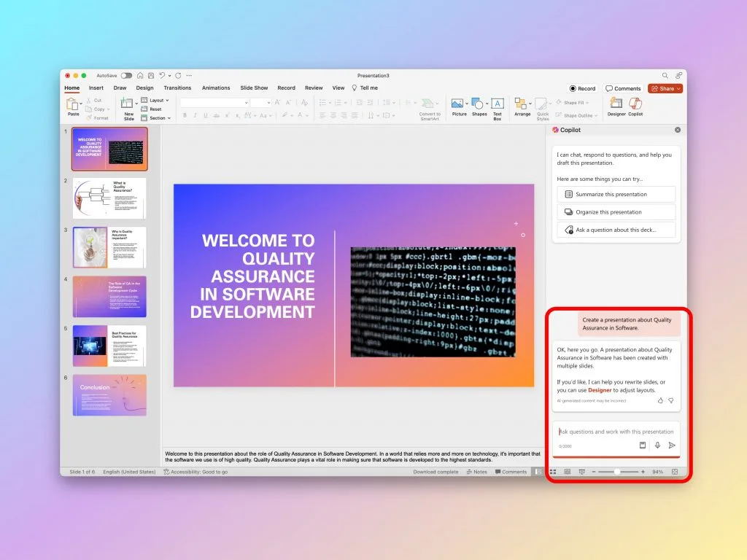Give thumbs down to Copilot response

click(671, 400)
